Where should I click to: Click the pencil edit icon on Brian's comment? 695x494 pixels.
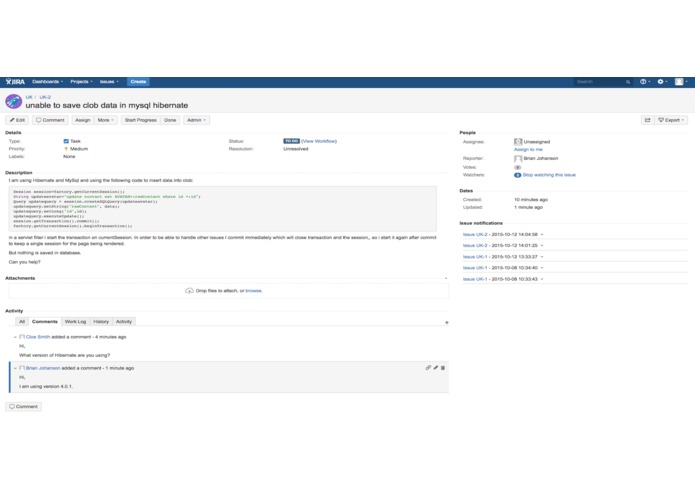(x=436, y=368)
